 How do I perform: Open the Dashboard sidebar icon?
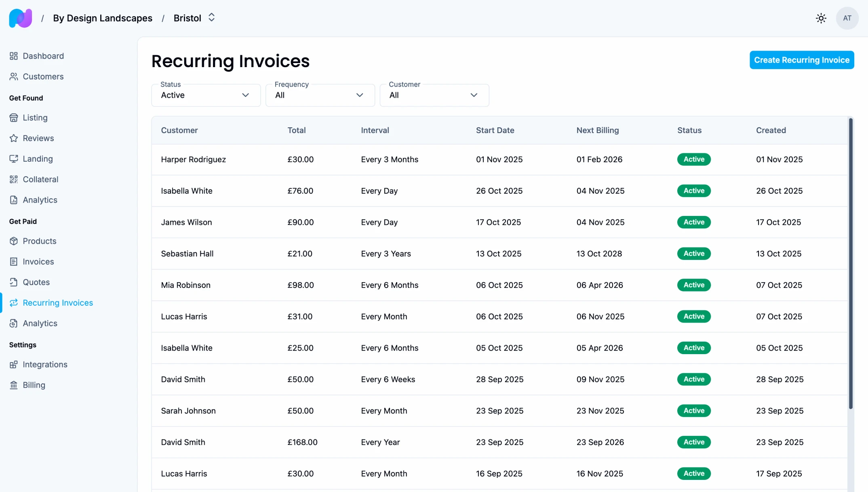tap(14, 56)
